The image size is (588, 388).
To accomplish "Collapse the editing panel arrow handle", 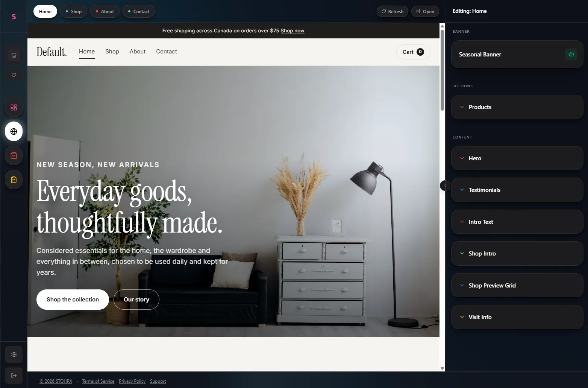I will (445, 186).
